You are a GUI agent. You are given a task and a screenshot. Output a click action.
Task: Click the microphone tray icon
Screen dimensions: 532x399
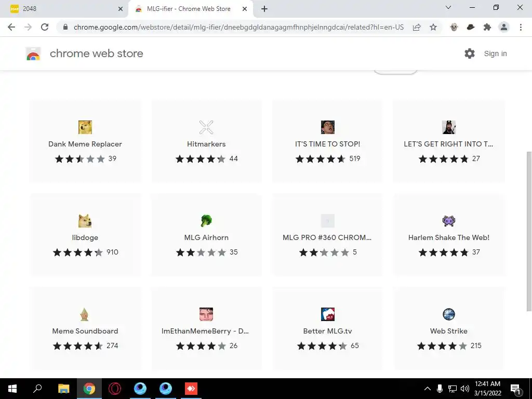(x=440, y=389)
